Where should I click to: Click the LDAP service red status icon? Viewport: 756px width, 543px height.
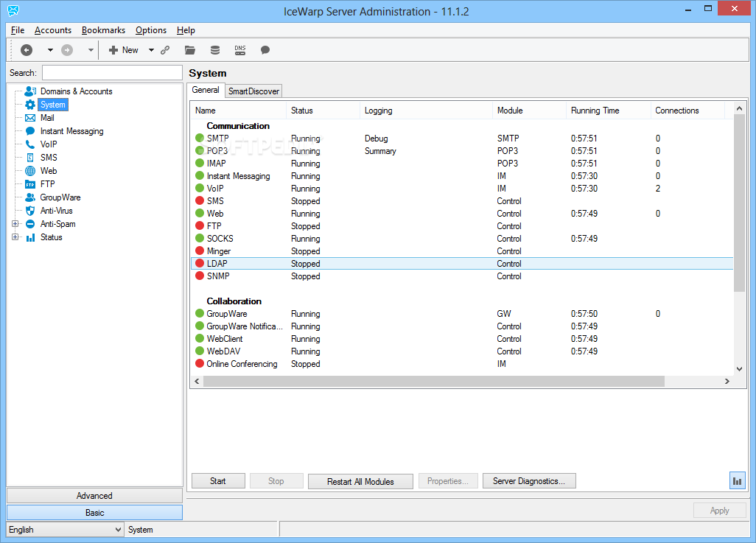click(200, 263)
